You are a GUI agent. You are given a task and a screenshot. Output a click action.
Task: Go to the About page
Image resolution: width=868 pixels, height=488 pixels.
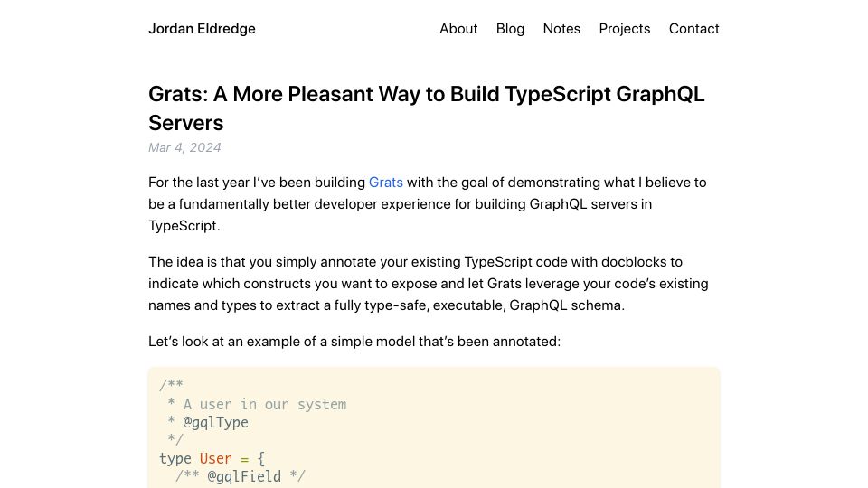(458, 29)
